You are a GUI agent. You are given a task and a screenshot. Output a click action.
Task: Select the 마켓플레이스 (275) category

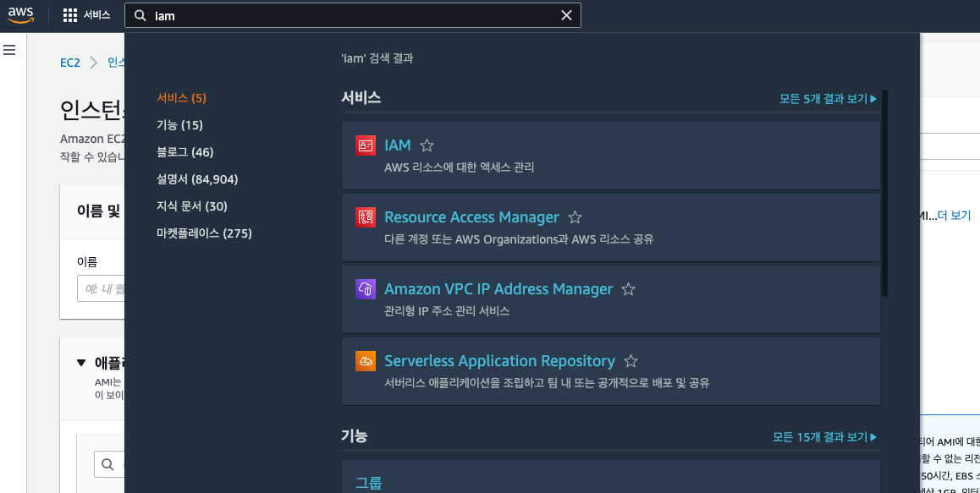click(204, 233)
